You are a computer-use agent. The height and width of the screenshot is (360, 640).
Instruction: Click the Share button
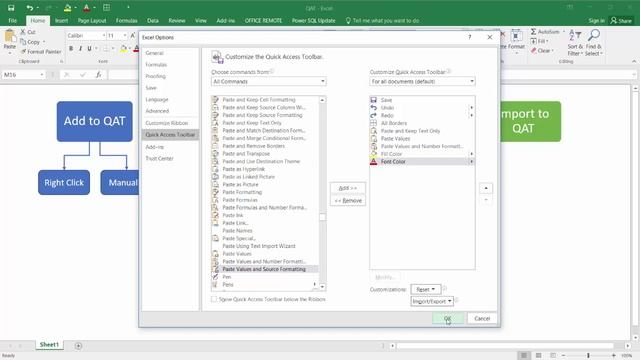[621, 20]
